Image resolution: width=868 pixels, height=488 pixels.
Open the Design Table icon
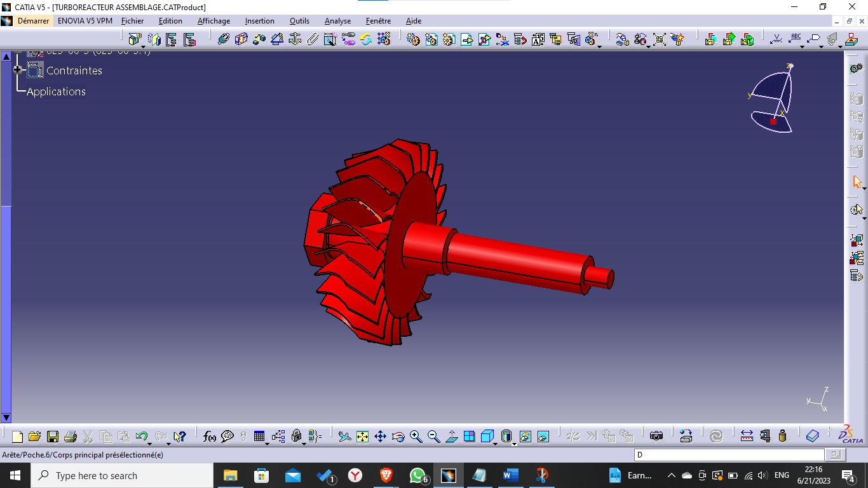tap(259, 437)
